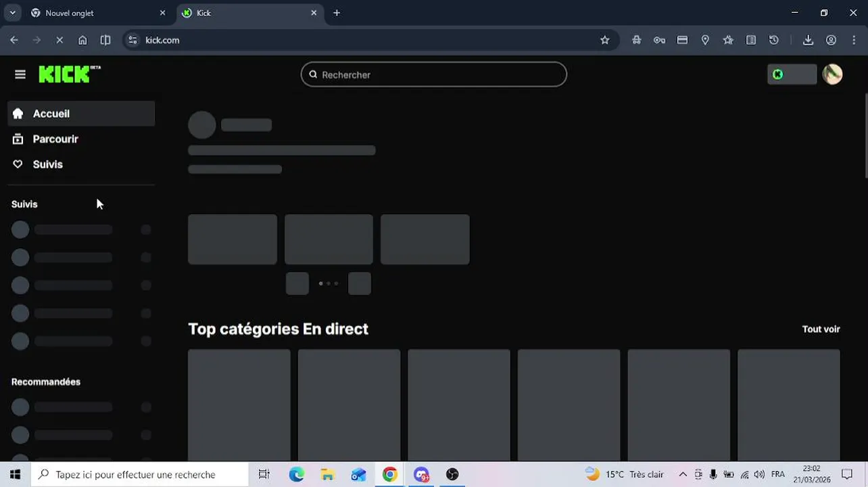Click Tout voir for top categories
The height and width of the screenshot is (487, 868).
[x=821, y=329]
